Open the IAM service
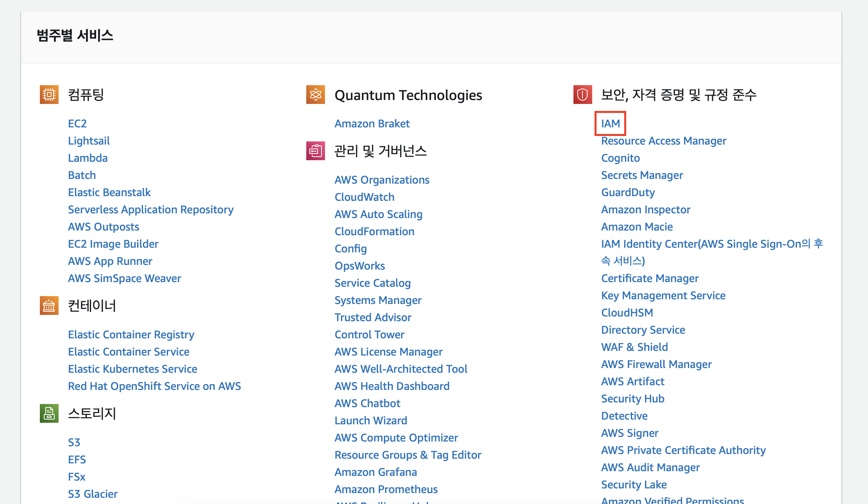 pyautogui.click(x=611, y=123)
